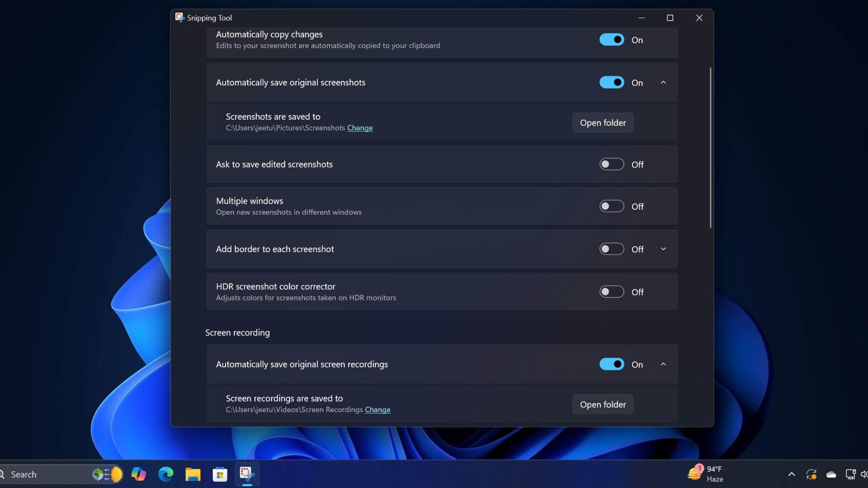Turn off Automatically copy changes
This screenshot has height=488, width=868.
click(611, 39)
